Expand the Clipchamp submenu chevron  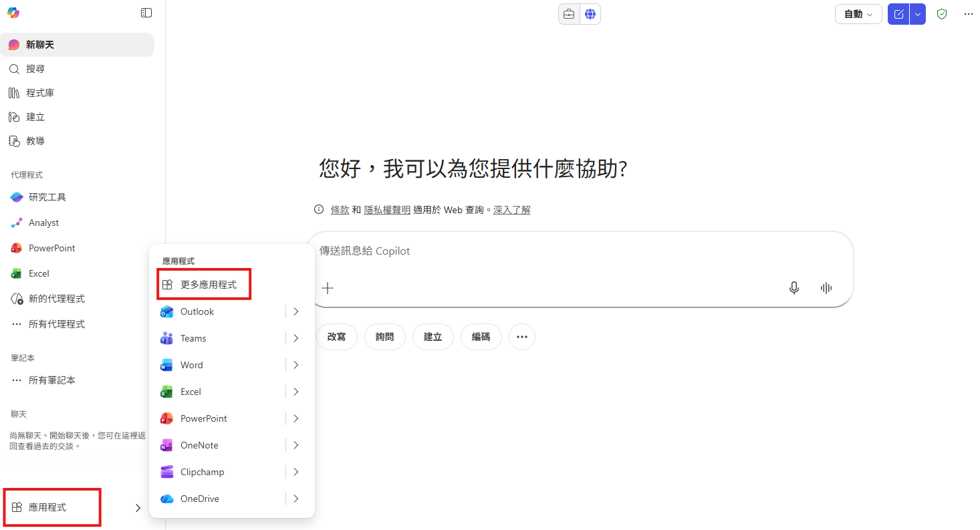click(295, 472)
